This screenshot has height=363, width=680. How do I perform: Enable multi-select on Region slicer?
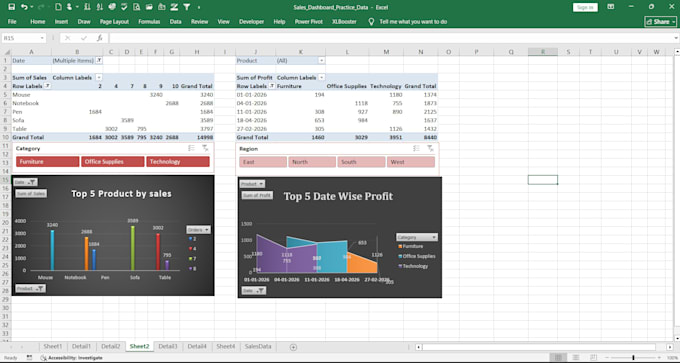[x=416, y=148]
